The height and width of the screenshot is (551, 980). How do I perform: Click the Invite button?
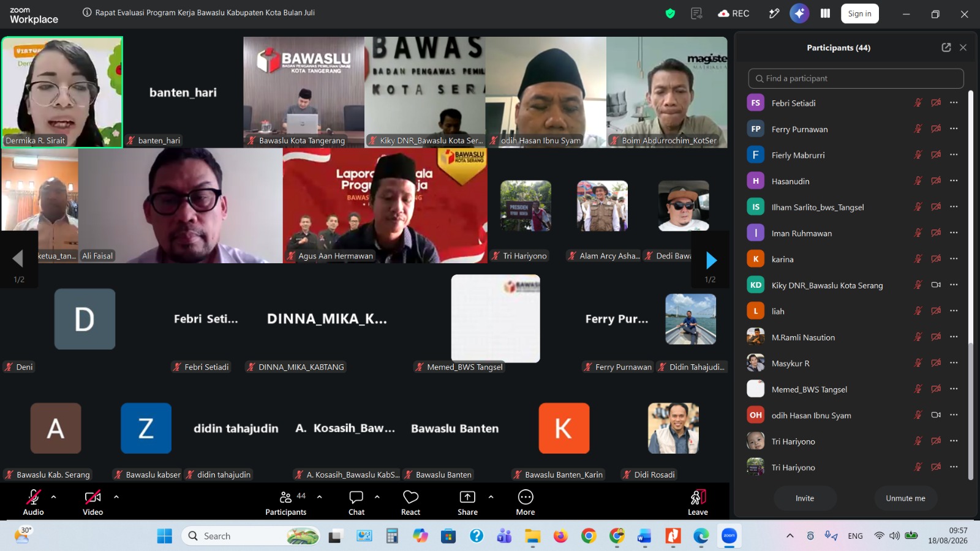point(805,498)
